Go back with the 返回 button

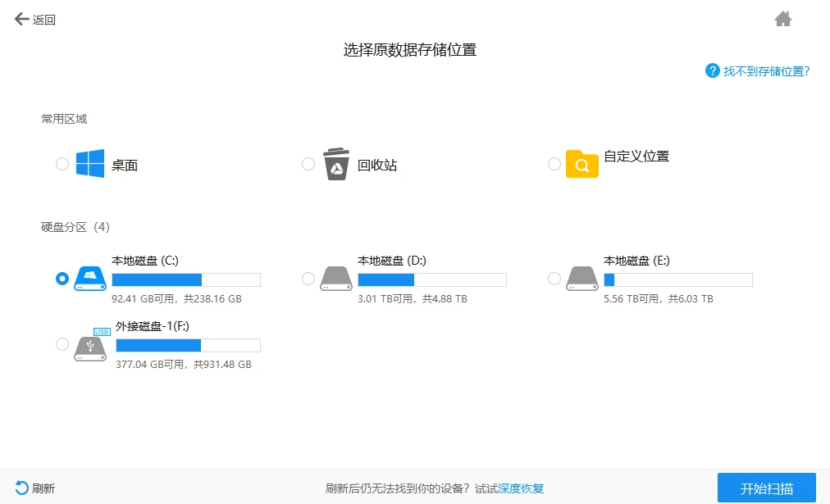click(35, 20)
